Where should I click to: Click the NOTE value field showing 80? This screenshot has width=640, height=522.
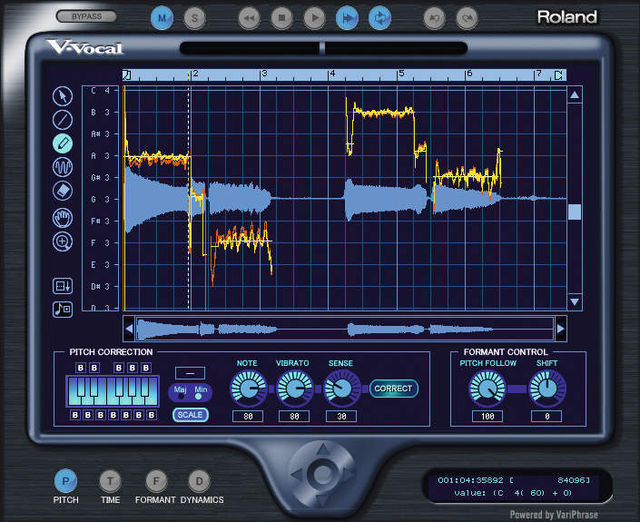(248, 416)
